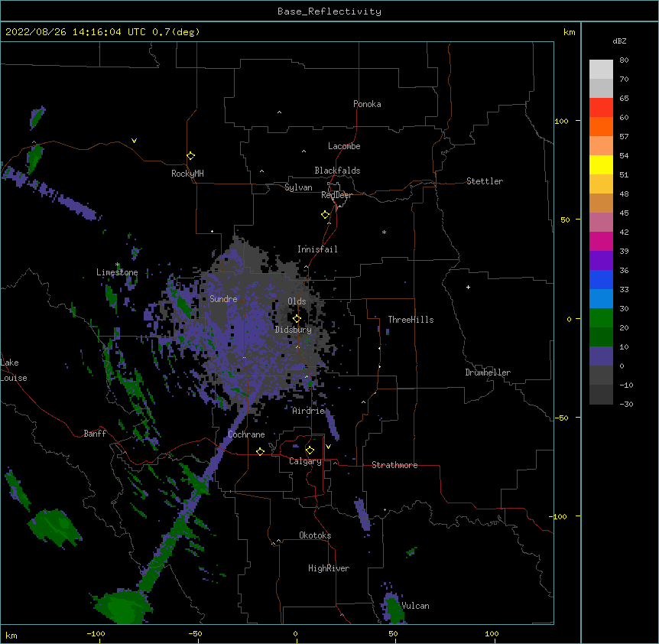Pick the orange 60-57 dBZ legend swatch
659x644 pixels.
(601, 126)
